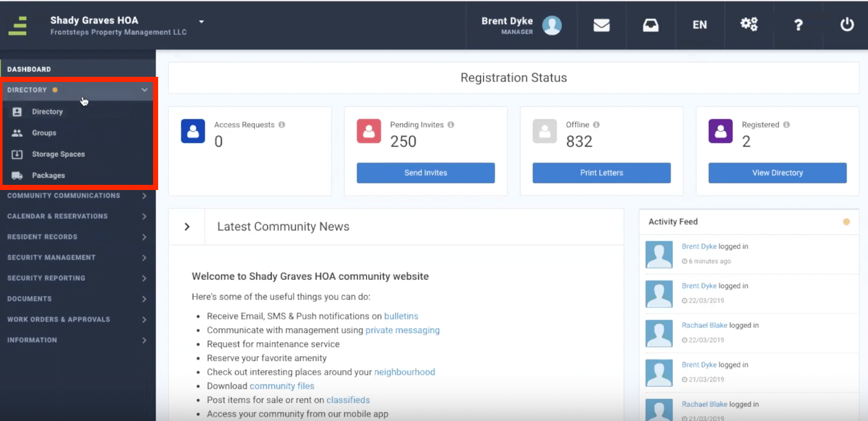Viewport: 868px width, 421px height.
Task: Open Rachael Blake link dated 22/03/2019
Action: [x=704, y=325]
